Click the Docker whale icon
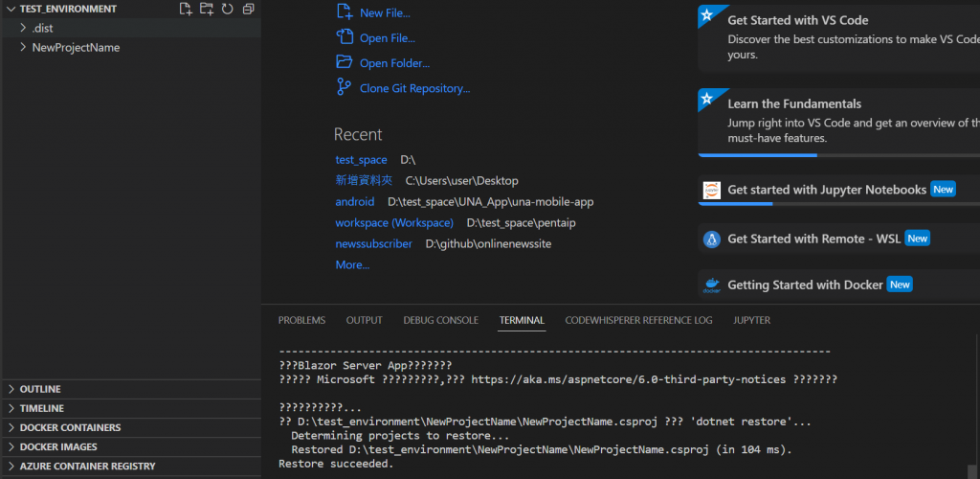The image size is (980, 479). [x=712, y=285]
